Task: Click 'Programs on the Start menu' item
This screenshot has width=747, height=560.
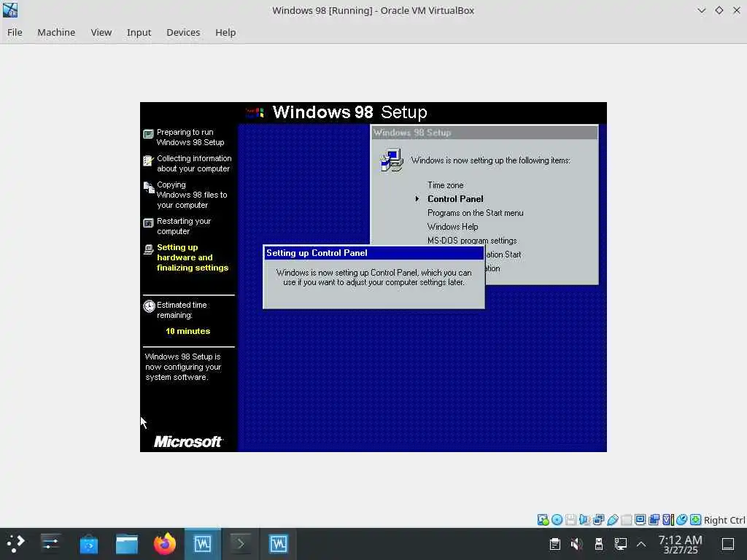Action: point(475,213)
